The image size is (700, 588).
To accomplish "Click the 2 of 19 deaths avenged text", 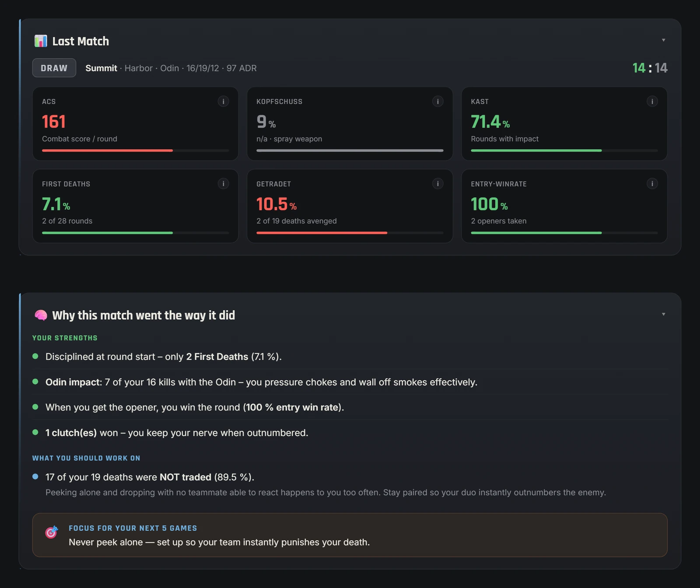I will (297, 221).
